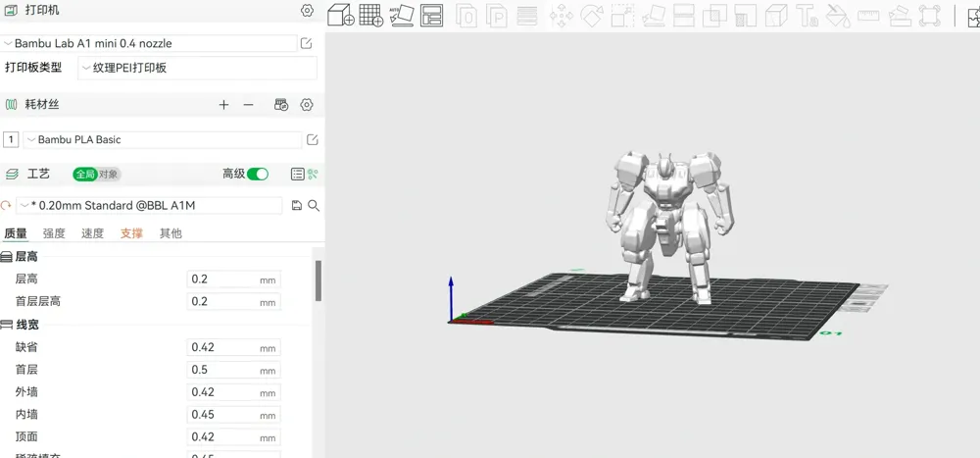This screenshot has width=980, height=458.
Task: Switch process scope to 全局
Action: pyautogui.click(x=85, y=174)
